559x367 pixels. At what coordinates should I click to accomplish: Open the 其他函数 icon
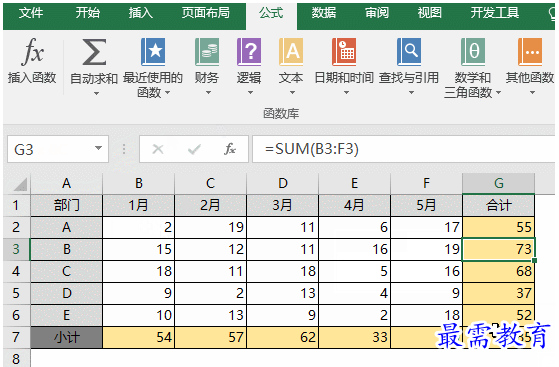530,52
